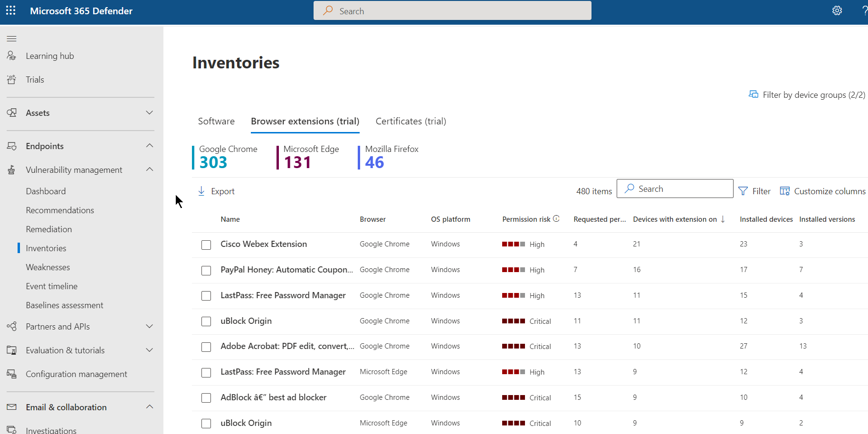Click the table search field
Viewport: 868px width, 434px height.
675,189
